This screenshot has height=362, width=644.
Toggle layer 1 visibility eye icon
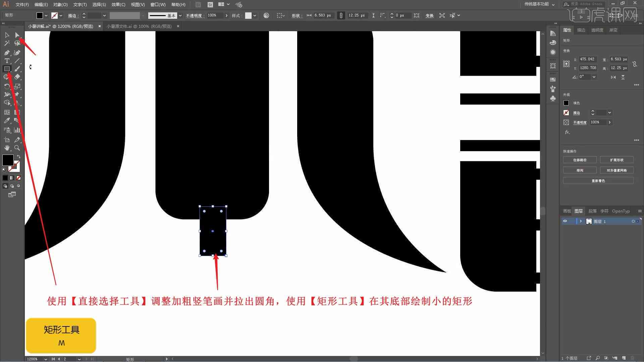point(565,221)
